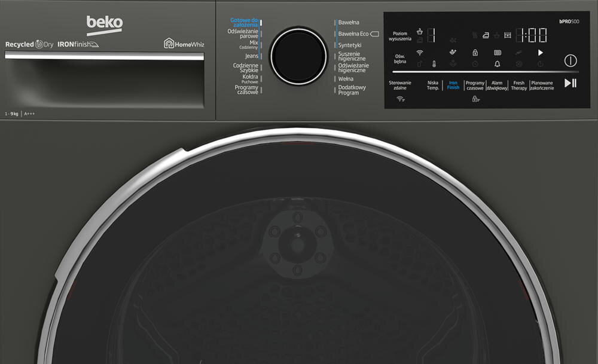Tap the play triangle indicator on display
Image resolution: width=598 pixels, height=364 pixels.
[x=541, y=51]
